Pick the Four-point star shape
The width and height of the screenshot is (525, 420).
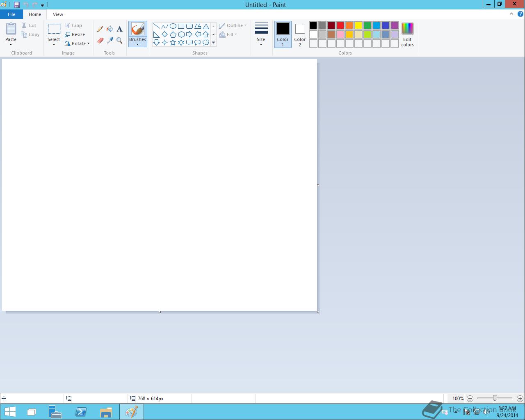[x=164, y=42]
